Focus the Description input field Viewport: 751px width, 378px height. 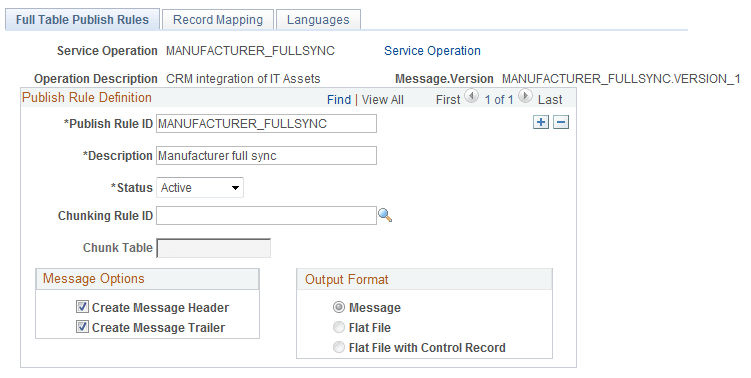coord(266,156)
